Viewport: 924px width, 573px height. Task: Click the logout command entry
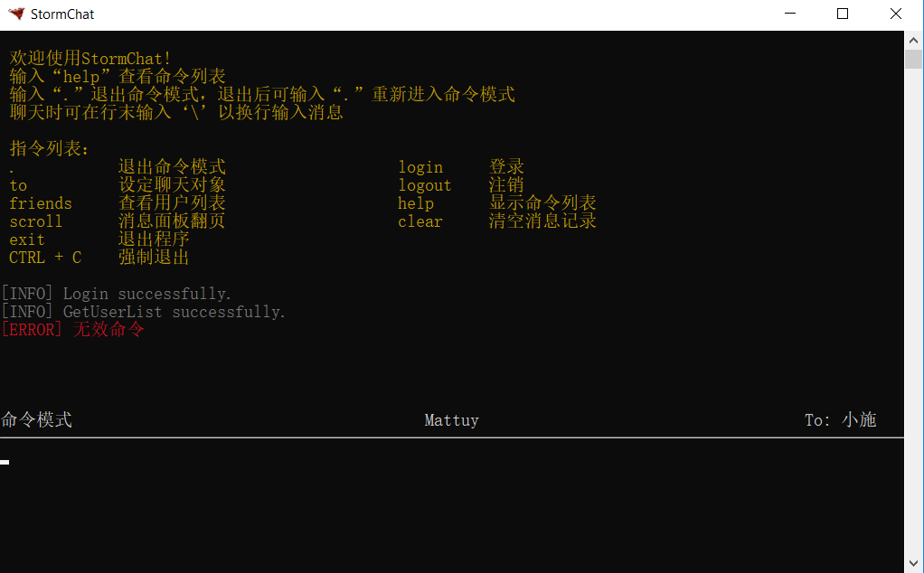coord(424,185)
